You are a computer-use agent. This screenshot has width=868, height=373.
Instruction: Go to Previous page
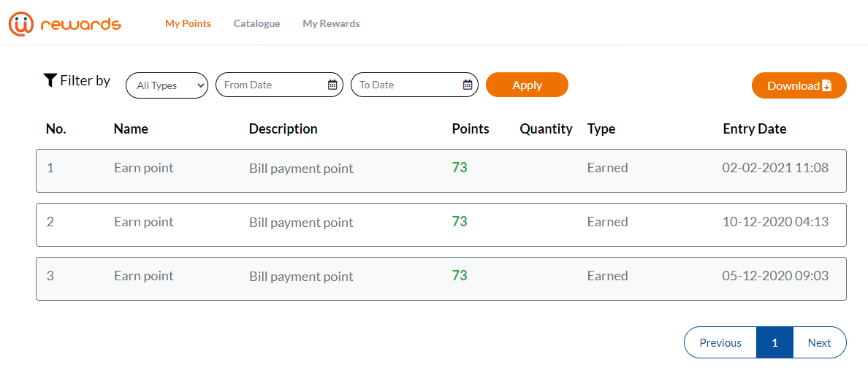point(720,342)
